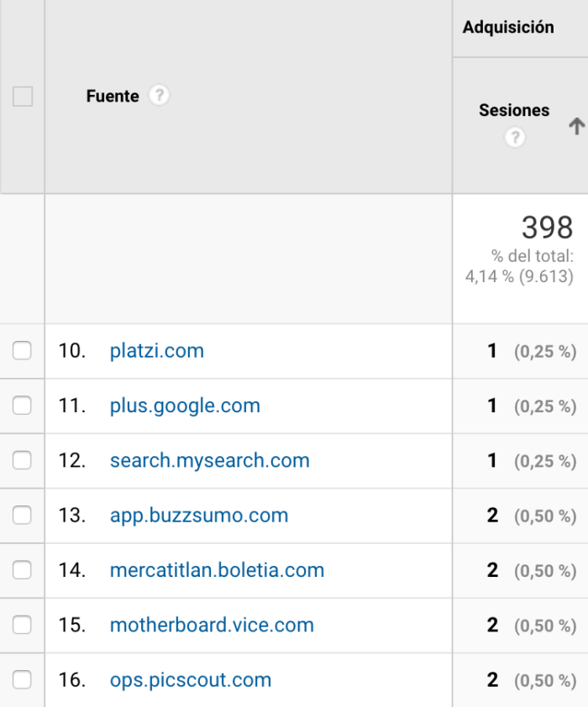This screenshot has height=707, width=588.
Task: Check the ops.picscout.com row checkbox
Action: (22, 679)
